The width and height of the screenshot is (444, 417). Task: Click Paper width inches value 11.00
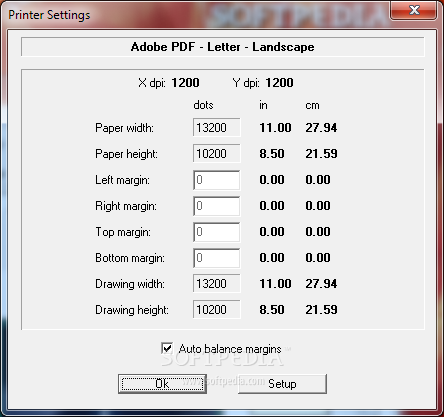[x=275, y=128]
